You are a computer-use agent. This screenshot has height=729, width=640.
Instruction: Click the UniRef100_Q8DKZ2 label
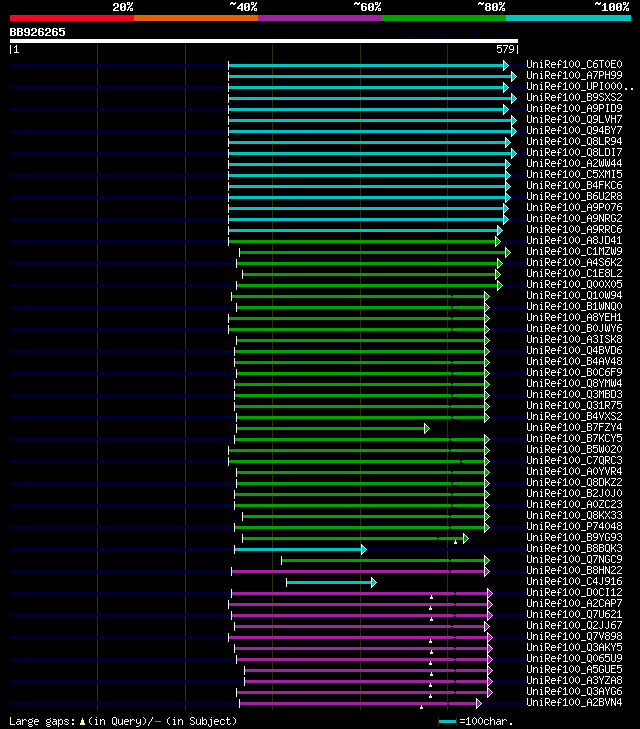[574, 483]
